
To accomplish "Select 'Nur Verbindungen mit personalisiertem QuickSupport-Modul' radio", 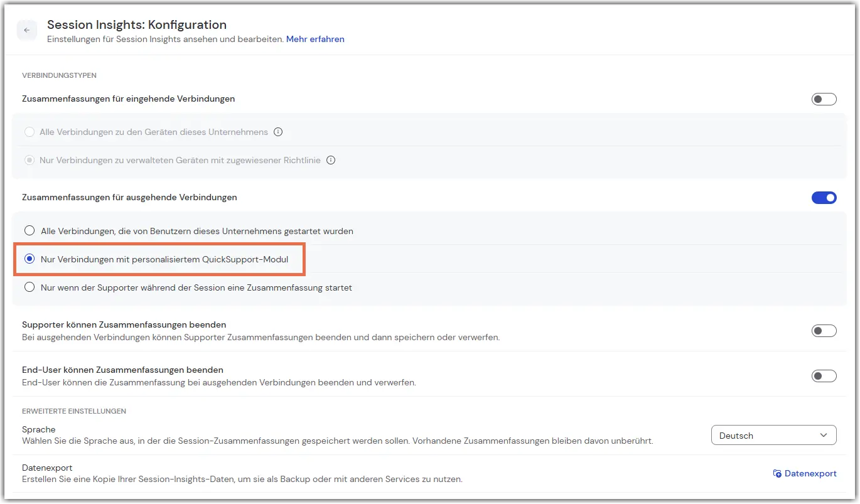I will [30, 259].
